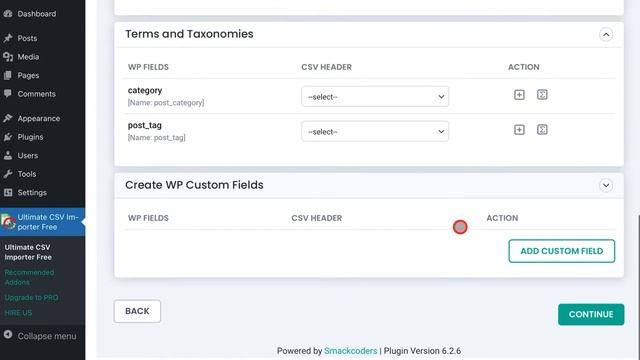
Task: Collapse the Terms and Taxonomies section
Action: (x=606, y=35)
